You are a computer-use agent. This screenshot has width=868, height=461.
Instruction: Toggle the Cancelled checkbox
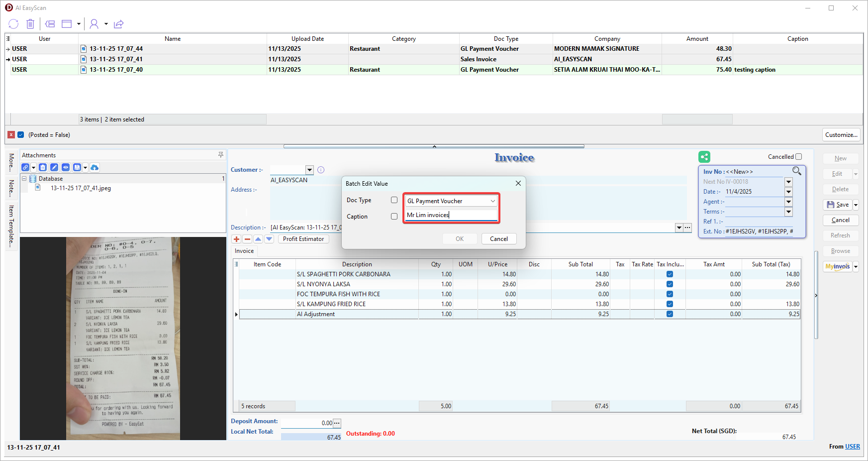[798, 157]
